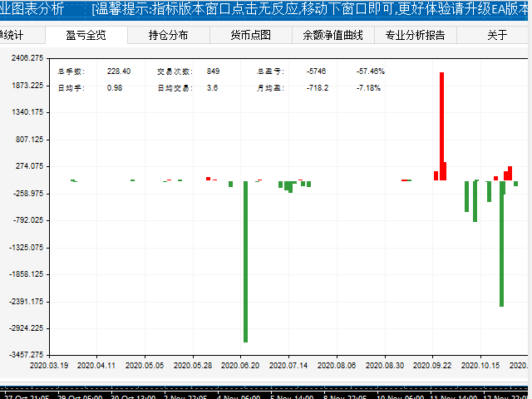Click the date label 2020.06.20

tap(240, 366)
